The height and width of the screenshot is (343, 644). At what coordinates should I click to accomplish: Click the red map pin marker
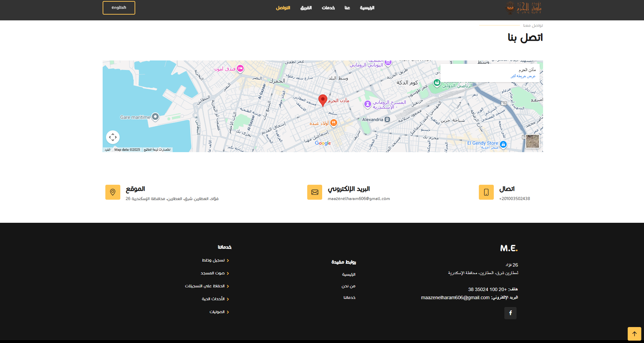coord(323,100)
